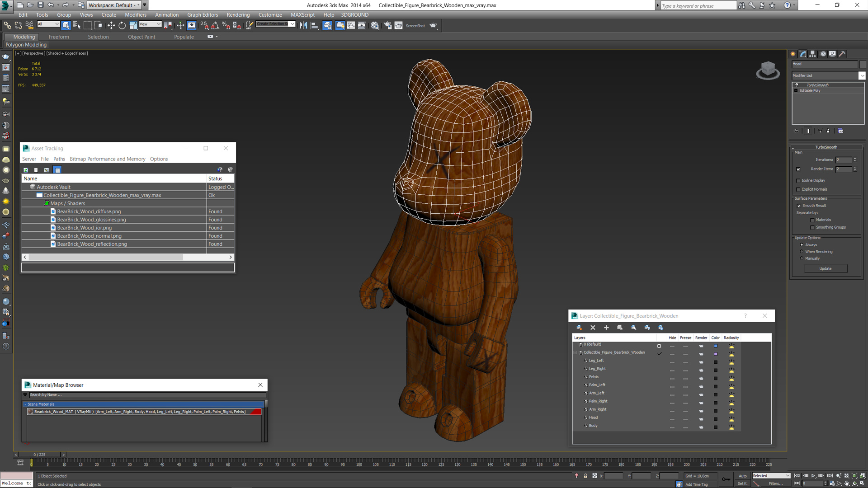Collapse Scene Materials group in Material Browser
The width and height of the screenshot is (868, 488).
pos(25,404)
